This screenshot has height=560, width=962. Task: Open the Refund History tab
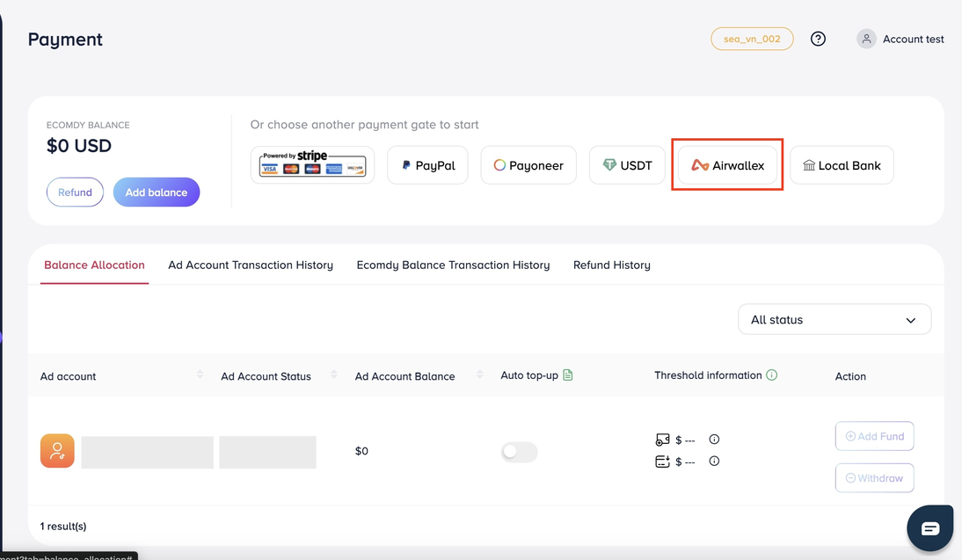point(611,265)
